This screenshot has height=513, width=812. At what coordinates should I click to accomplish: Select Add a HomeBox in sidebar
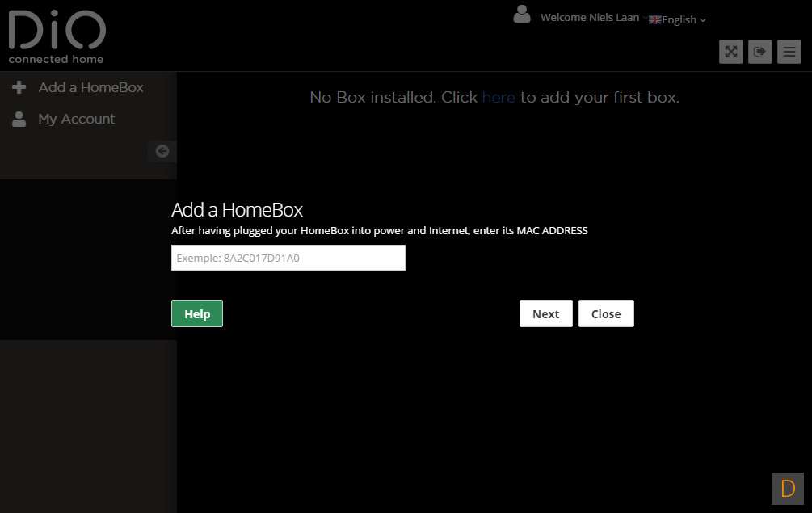[x=90, y=87]
